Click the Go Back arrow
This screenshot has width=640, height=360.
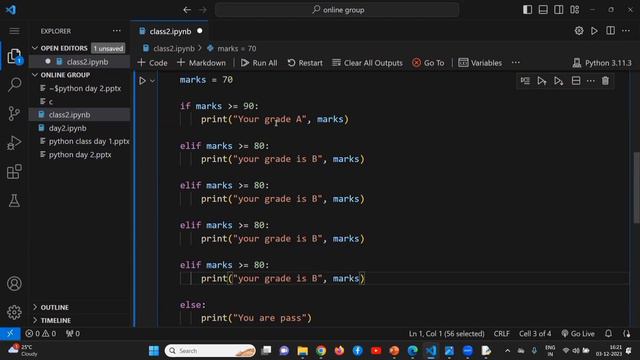(x=187, y=10)
